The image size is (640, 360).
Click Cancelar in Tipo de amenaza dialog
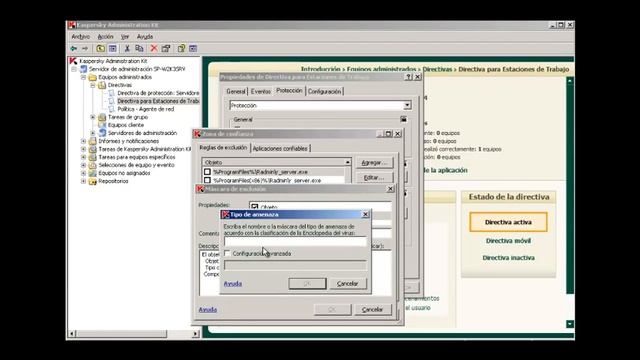[x=348, y=283]
